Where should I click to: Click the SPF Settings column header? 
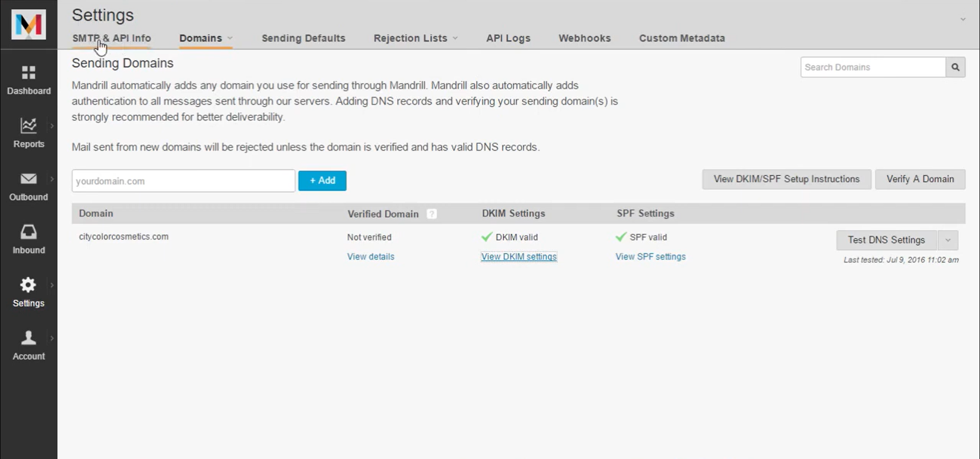646,214
